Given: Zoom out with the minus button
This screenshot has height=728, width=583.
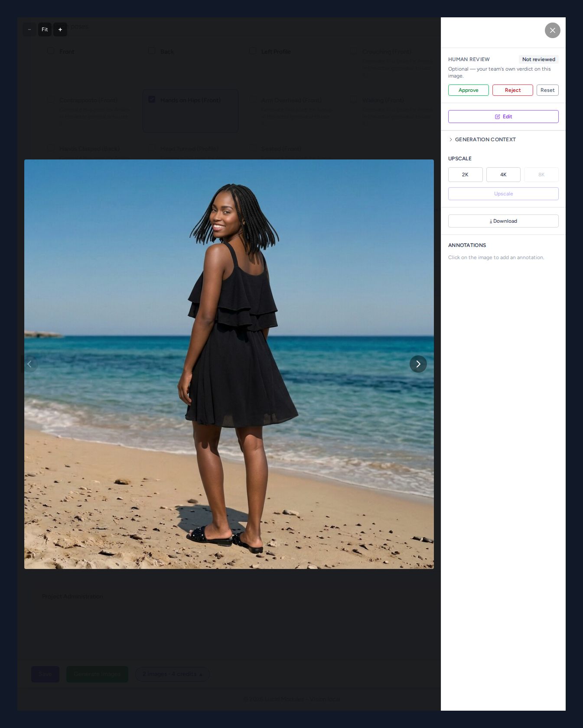Looking at the screenshot, I should coord(29,29).
